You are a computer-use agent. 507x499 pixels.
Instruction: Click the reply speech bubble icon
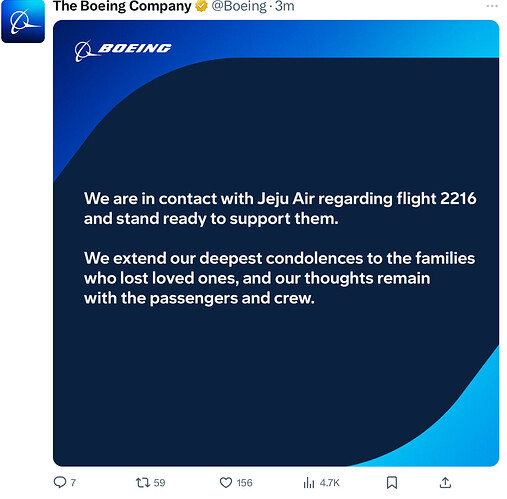tap(60, 482)
